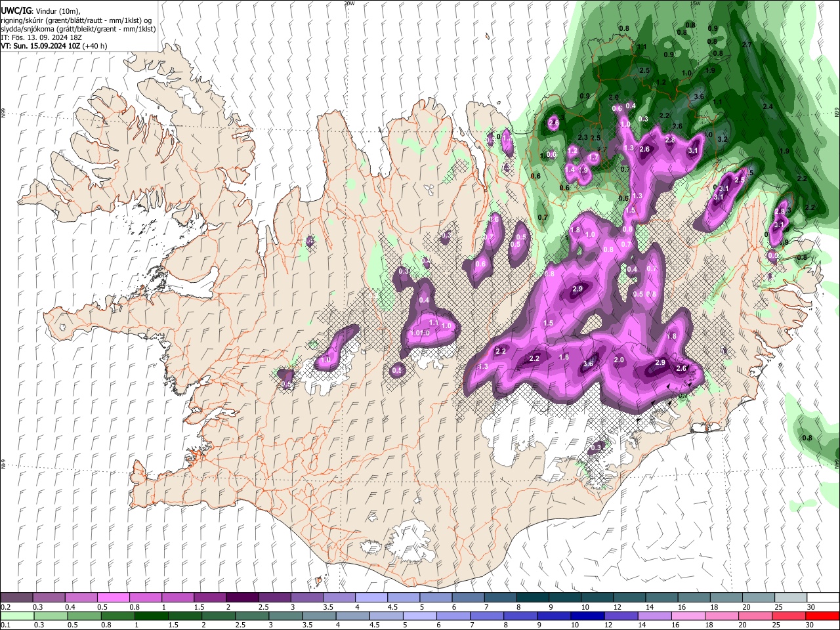The height and width of the screenshot is (630, 840).
Task: Click the '2.7' rainfall value on the map
Action: (x=747, y=45)
